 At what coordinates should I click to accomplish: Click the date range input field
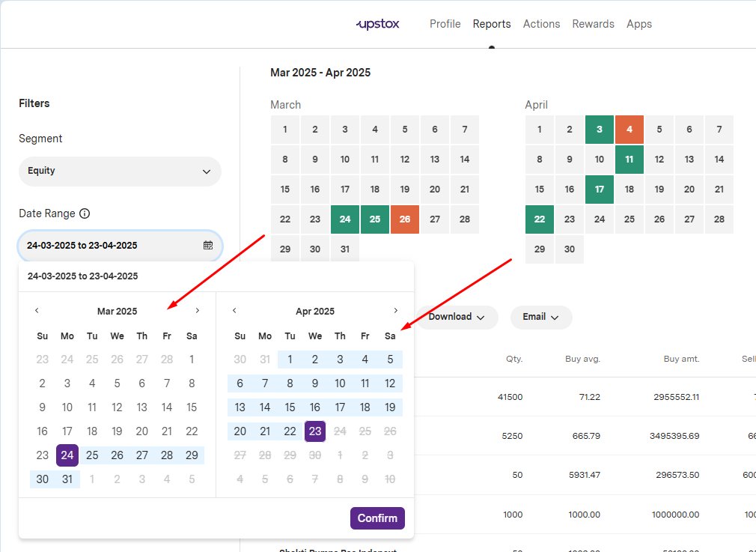[120, 246]
